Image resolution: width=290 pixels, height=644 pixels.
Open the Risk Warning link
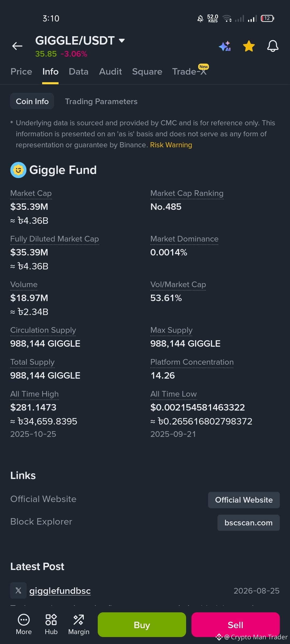(x=171, y=145)
